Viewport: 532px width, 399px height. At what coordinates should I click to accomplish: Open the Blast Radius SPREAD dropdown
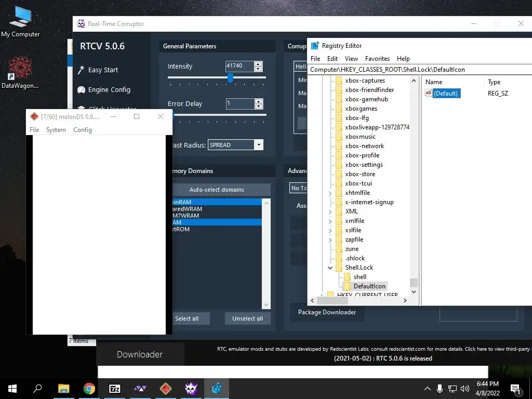pyautogui.click(x=259, y=145)
